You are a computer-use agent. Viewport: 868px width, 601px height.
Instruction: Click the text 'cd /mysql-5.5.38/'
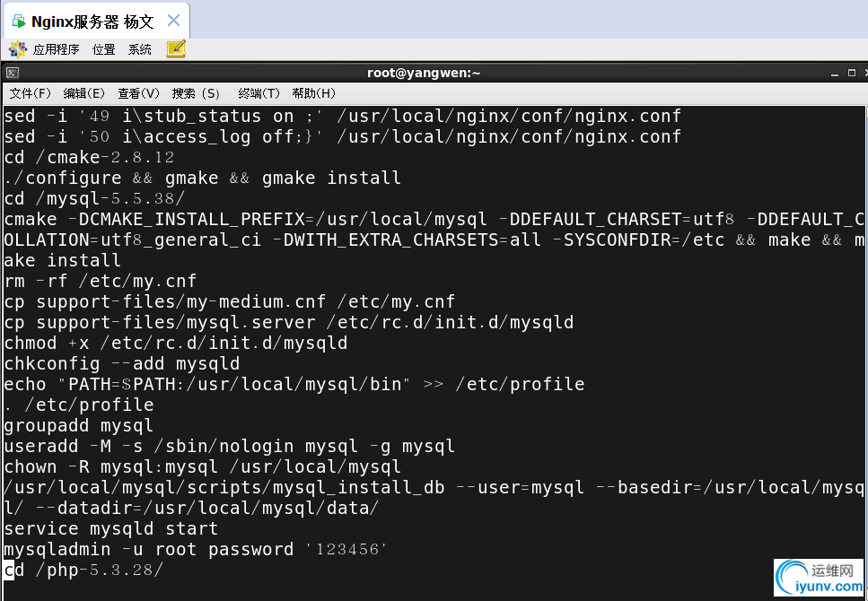tap(94, 198)
